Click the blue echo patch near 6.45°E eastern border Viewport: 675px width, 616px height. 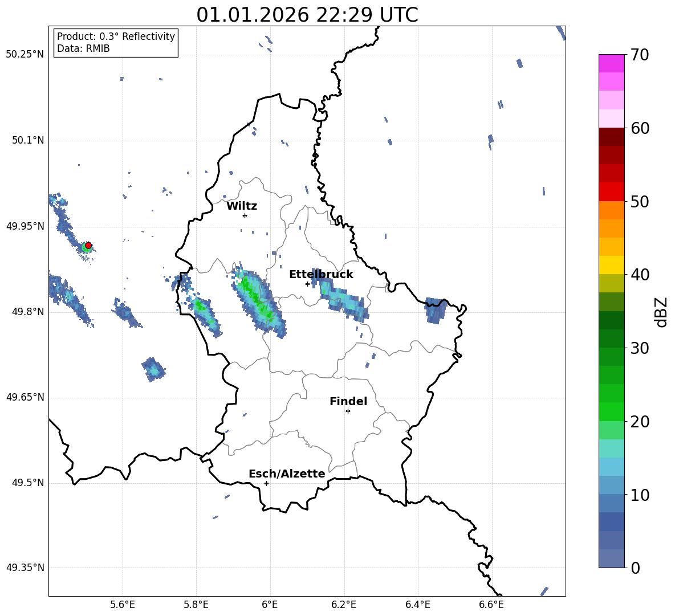tap(436, 310)
